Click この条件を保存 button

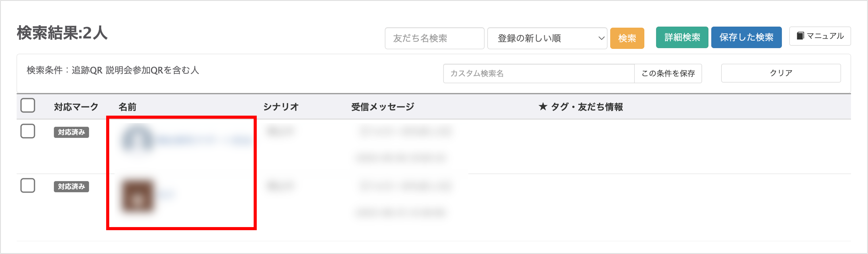pos(668,73)
